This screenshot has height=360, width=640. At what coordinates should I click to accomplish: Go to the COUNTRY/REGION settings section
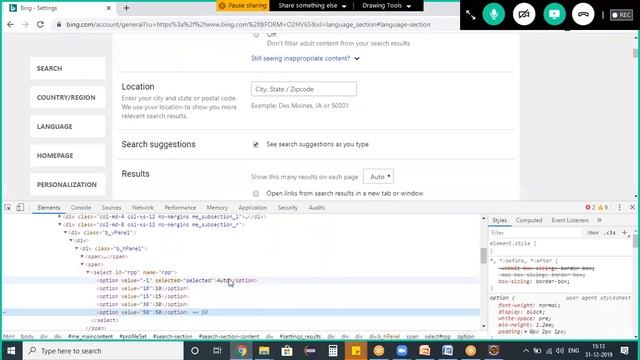pyautogui.click(x=68, y=97)
